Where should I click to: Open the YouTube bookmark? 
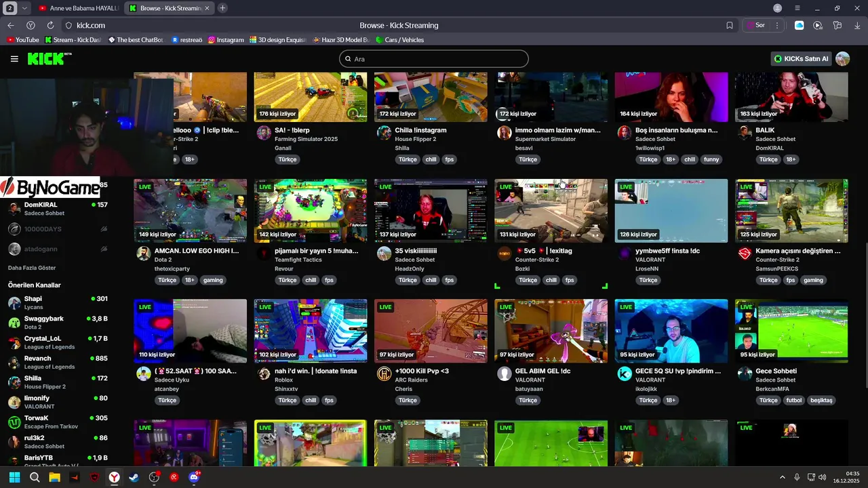tap(23, 40)
